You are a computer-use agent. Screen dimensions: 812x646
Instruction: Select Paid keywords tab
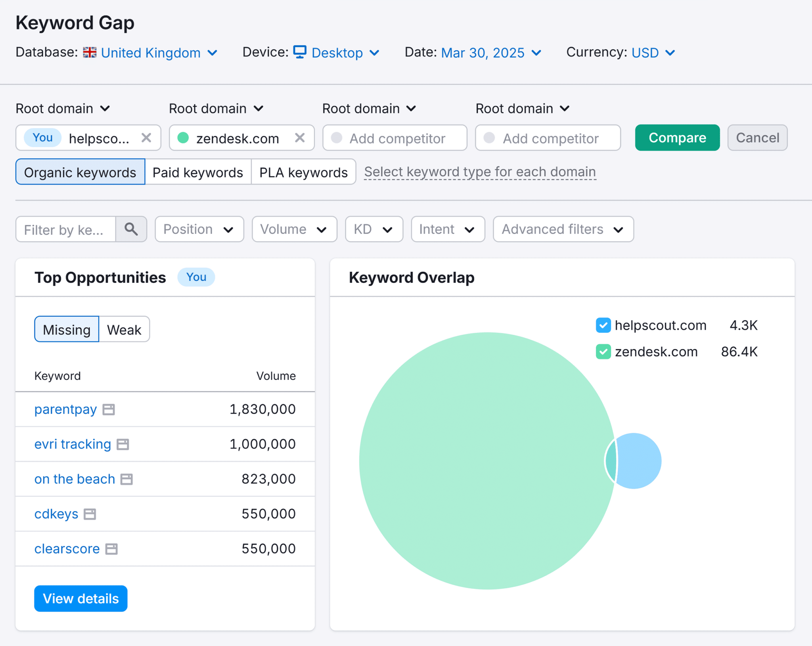[x=198, y=172]
